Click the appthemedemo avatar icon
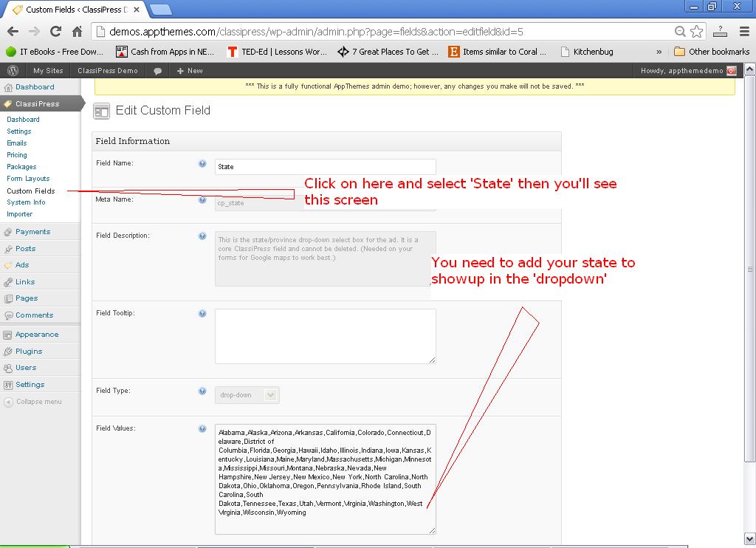 (x=732, y=71)
